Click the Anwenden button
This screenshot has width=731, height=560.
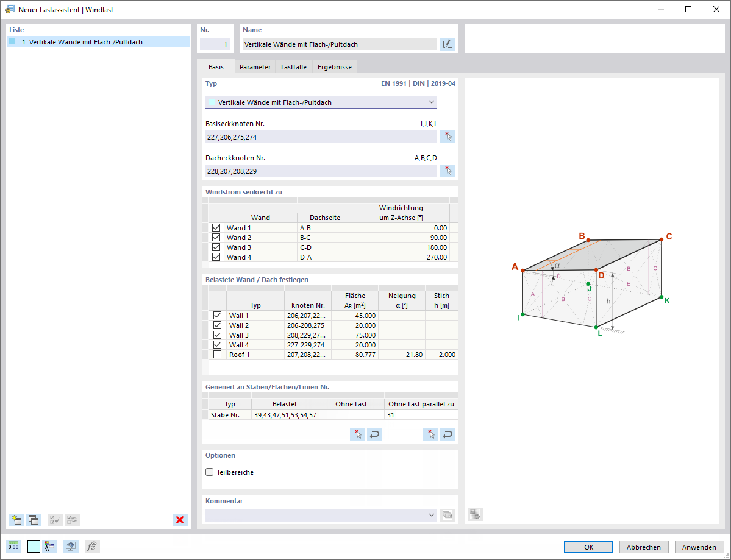pyautogui.click(x=699, y=547)
